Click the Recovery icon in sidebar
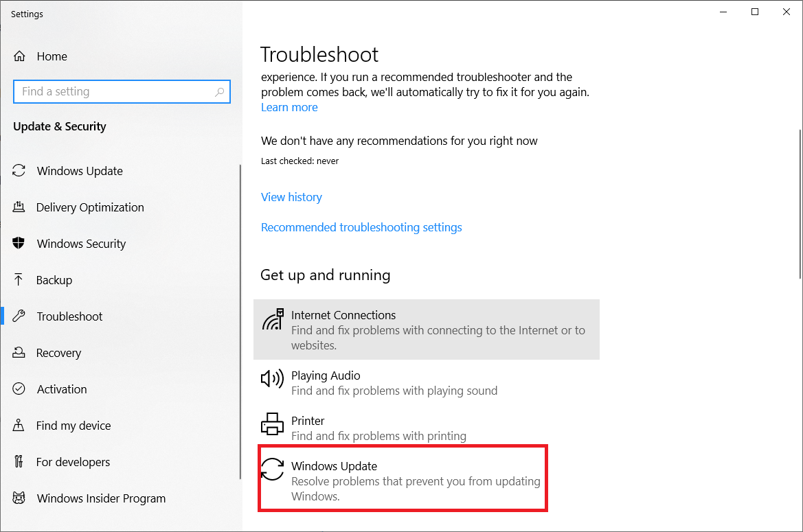 (x=19, y=352)
